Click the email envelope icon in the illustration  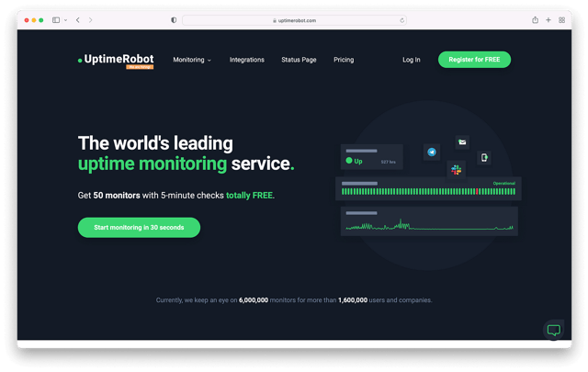[x=462, y=142]
